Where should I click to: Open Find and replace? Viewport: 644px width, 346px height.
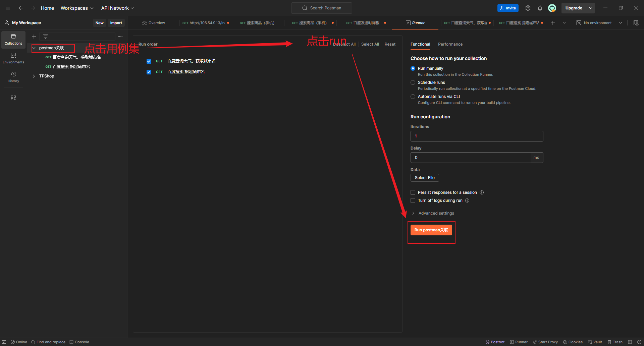(48, 342)
